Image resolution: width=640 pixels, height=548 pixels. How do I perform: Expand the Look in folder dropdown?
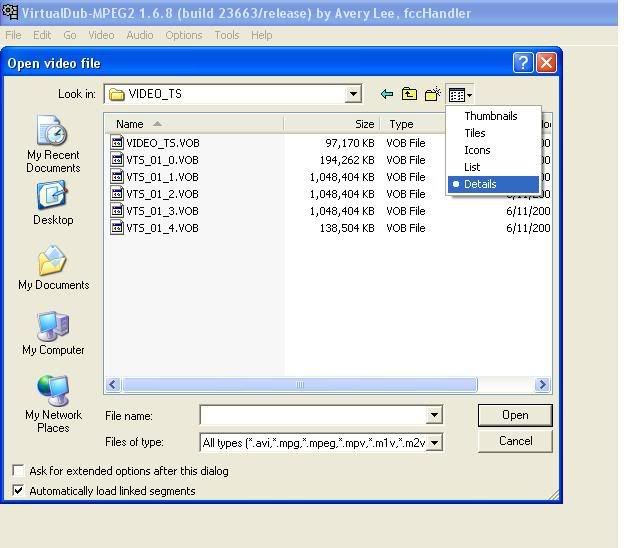tap(353, 94)
